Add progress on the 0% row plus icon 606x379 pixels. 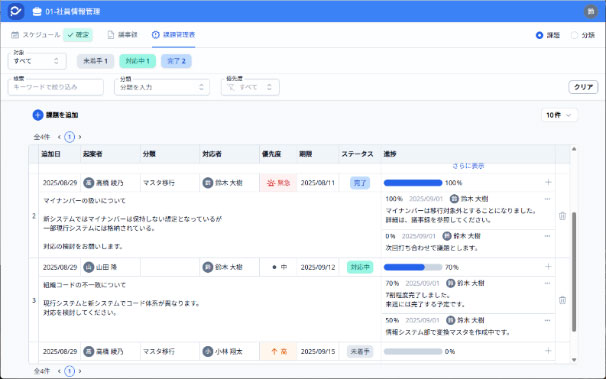[548, 351]
